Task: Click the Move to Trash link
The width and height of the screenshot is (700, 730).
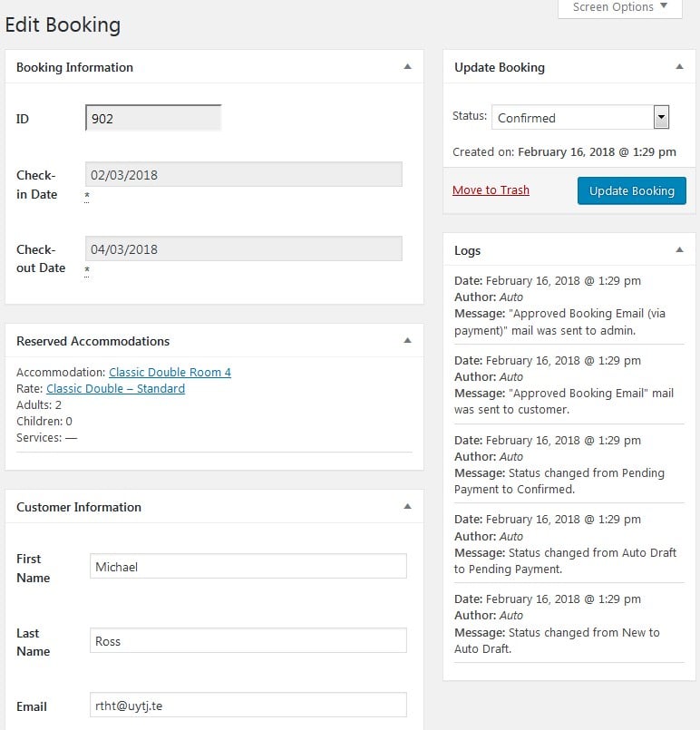Action: (491, 190)
